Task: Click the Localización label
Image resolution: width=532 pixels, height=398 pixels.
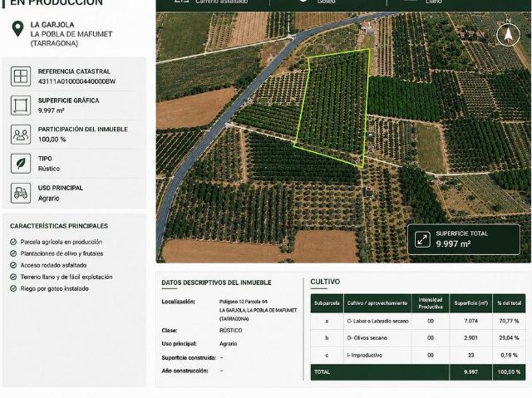Action: [179, 302]
